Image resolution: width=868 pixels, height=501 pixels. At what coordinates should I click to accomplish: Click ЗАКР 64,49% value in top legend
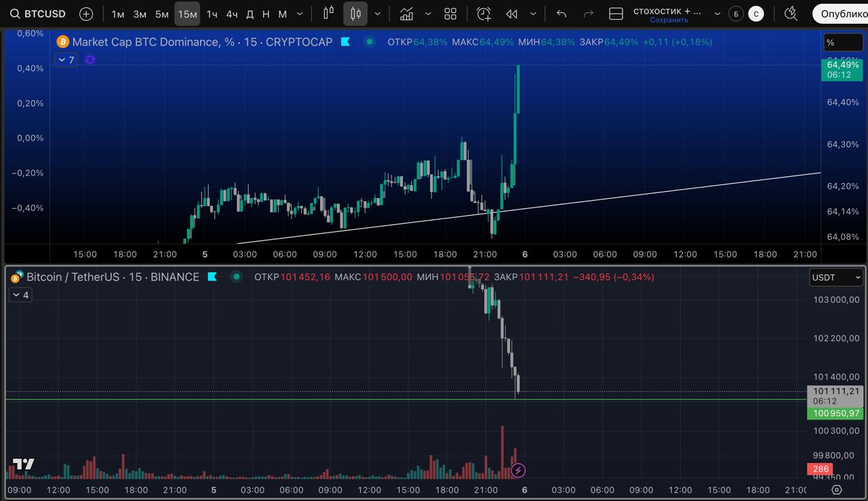pos(609,42)
